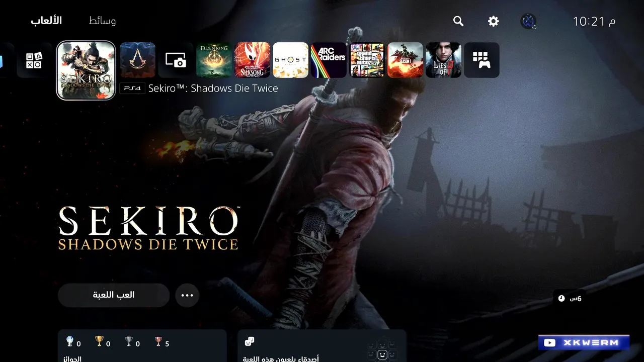Open the three-dots options button
644x362 pixels.
pyautogui.click(x=187, y=295)
